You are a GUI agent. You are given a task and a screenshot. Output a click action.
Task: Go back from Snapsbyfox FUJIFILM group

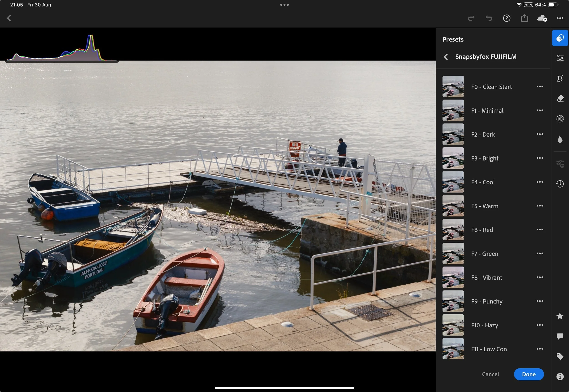point(446,57)
